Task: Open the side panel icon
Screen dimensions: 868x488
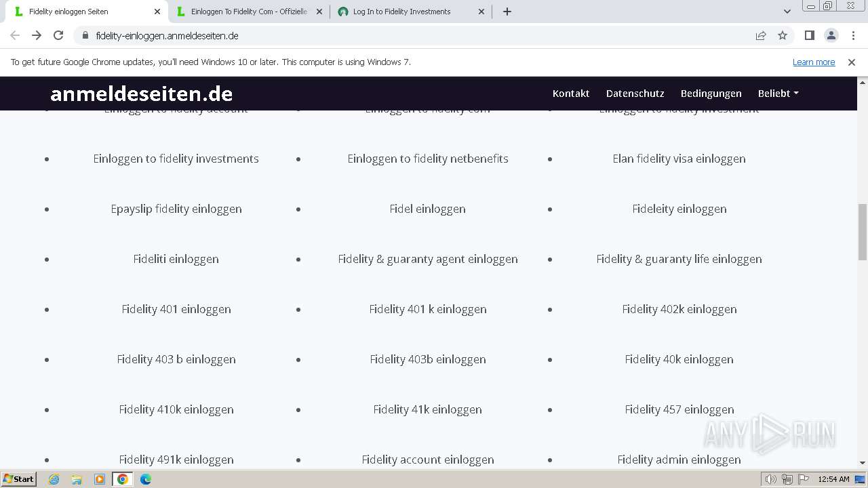Action: pos(809,35)
